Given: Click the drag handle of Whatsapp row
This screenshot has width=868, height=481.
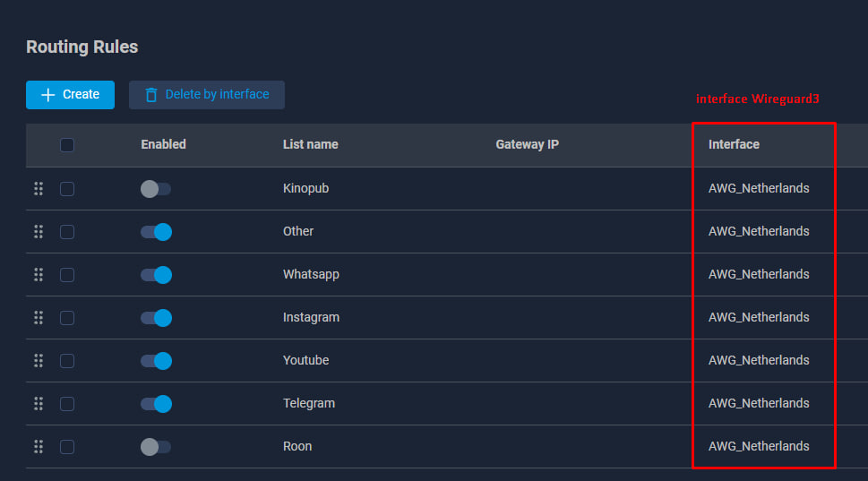Looking at the screenshot, I should (39, 275).
